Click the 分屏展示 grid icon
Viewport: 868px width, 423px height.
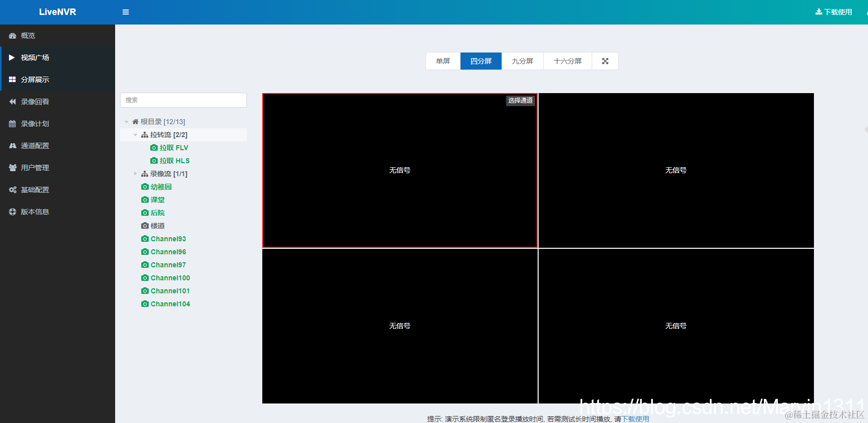pos(13,80)
